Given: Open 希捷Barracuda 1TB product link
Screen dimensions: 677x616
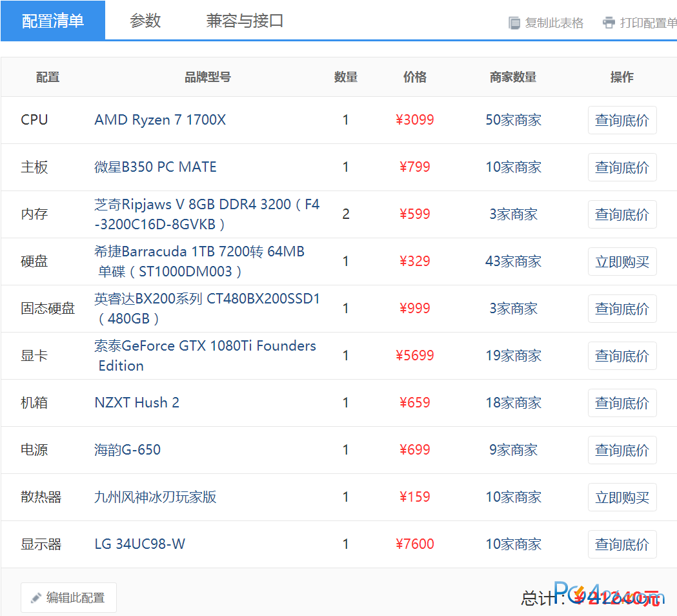Looking at the screenshot, I should point(199,261).
